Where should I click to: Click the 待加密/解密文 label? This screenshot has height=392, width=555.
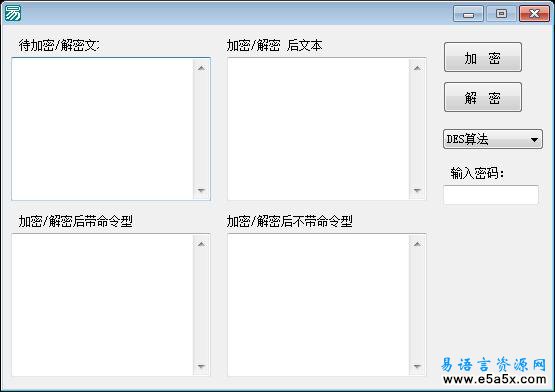tap(59, 45)
